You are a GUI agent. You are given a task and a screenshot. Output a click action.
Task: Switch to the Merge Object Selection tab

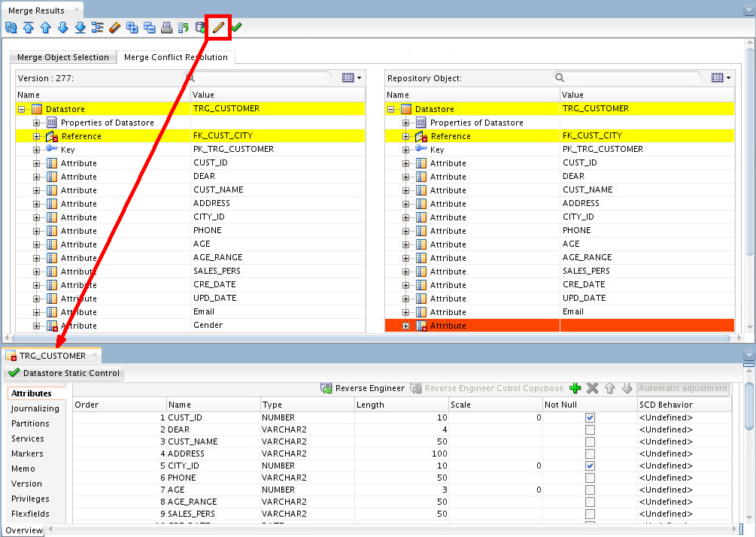tap(63, 56)
